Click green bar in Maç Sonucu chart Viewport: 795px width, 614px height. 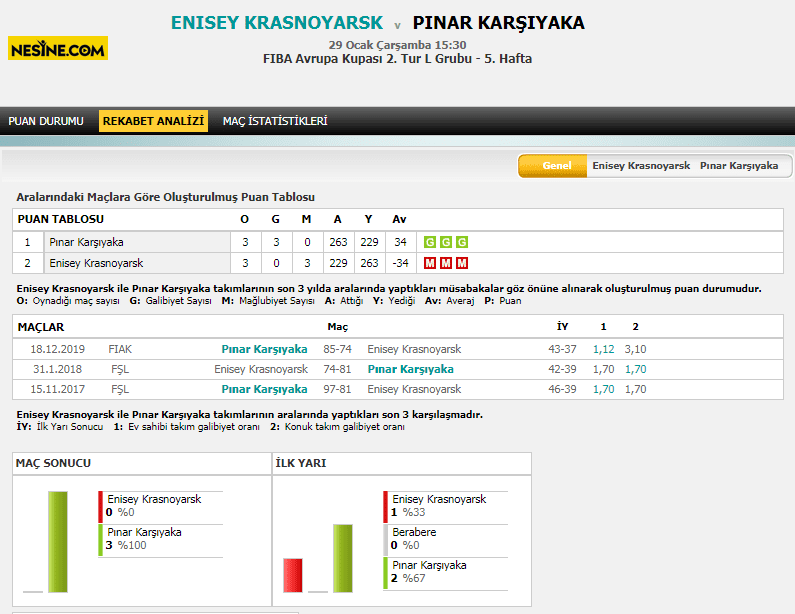point(58,541)
